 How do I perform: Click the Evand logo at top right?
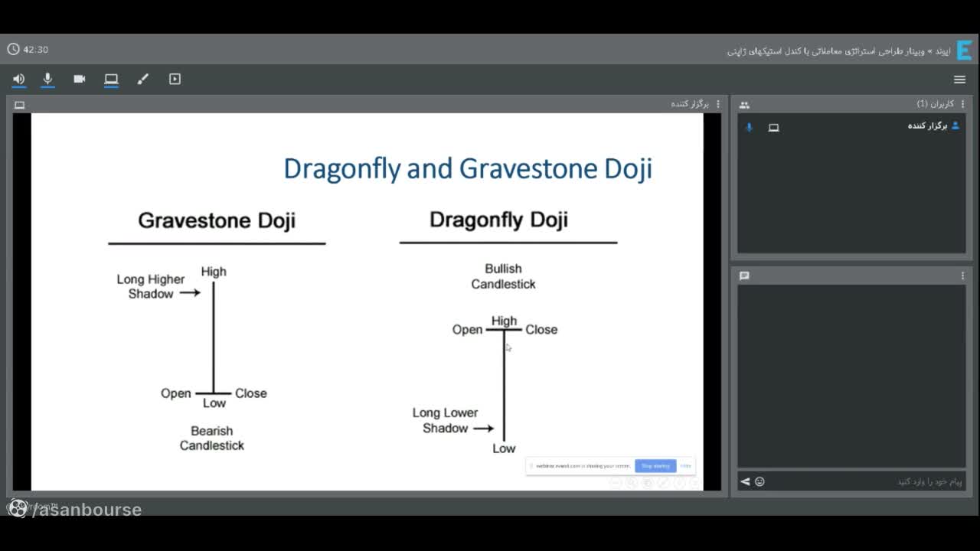click(x=964, y=51)
